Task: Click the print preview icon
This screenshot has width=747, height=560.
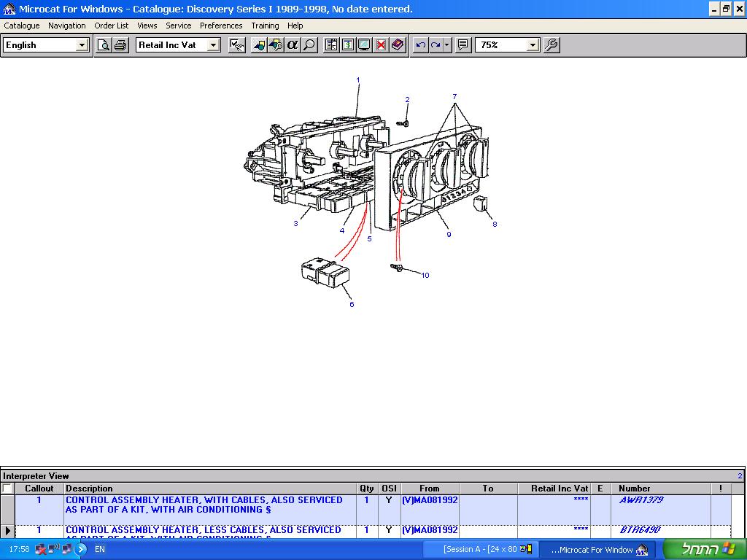Action: click(x=104, y=45)
